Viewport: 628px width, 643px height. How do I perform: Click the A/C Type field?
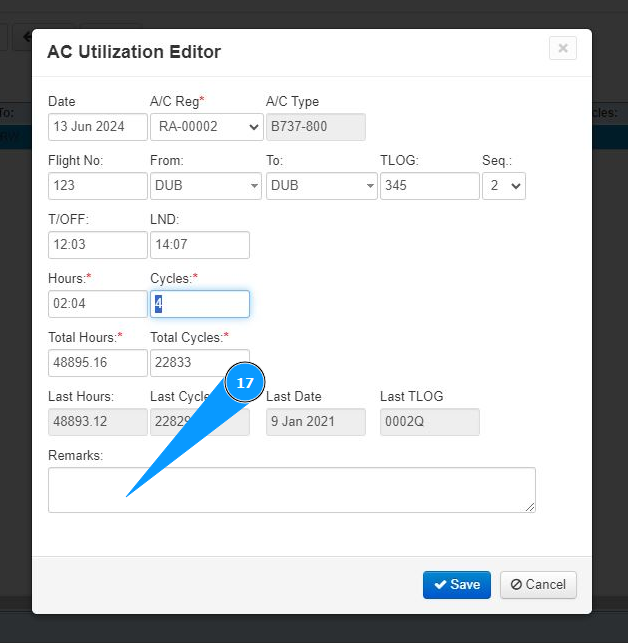click(315, 127)
